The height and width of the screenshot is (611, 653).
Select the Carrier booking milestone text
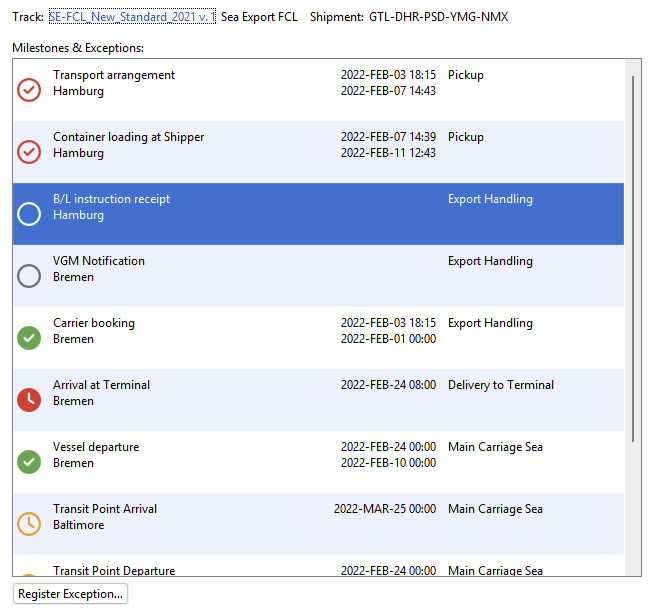pos(94,323)
